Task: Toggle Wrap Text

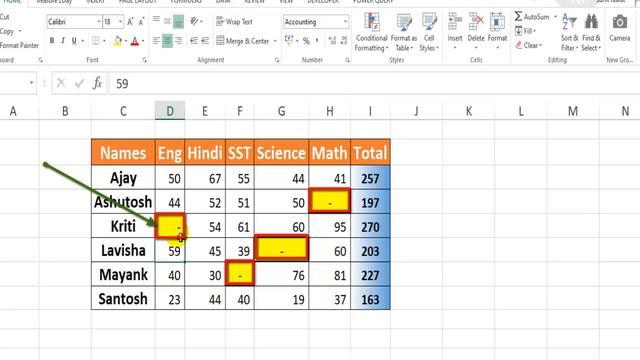Action: 234,21
